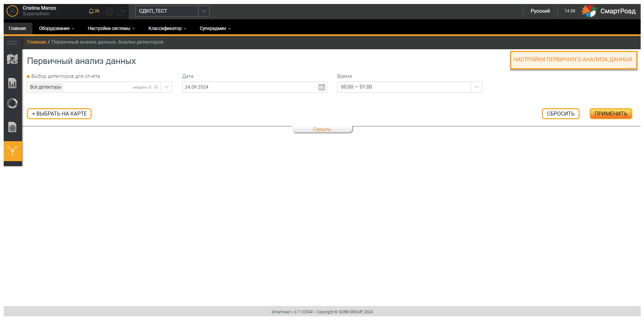This screenshot has width=644, height=320.
Task: Switch language via Русский selector
Action: coord(540,11)
